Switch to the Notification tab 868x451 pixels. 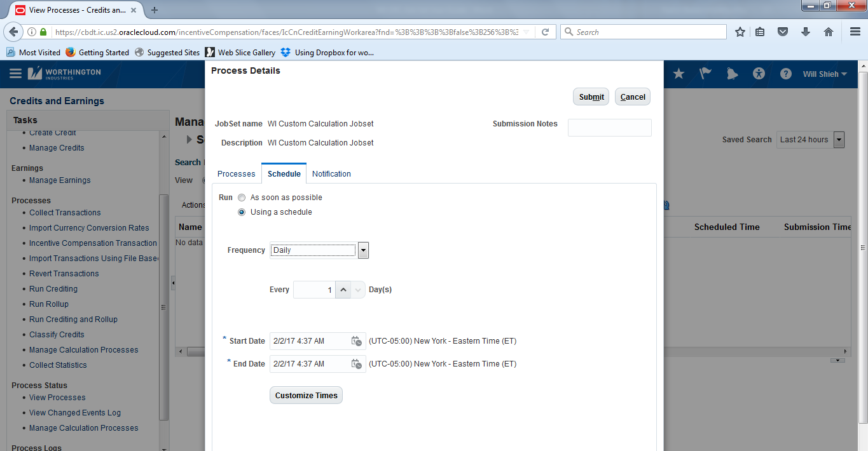coord(331,174)
